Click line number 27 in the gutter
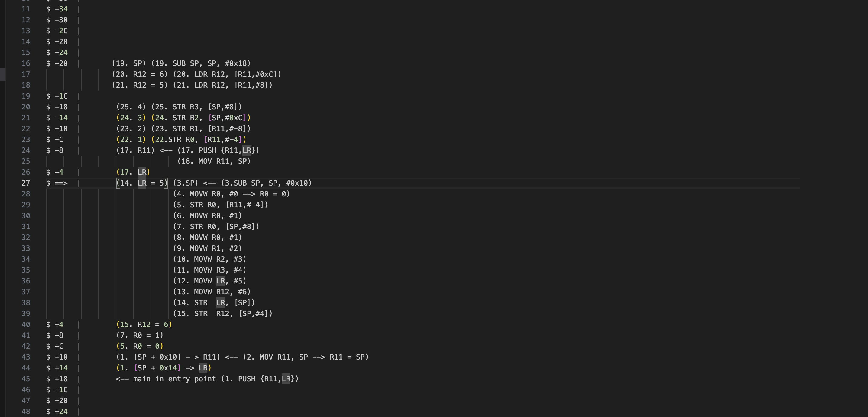Screen dimensions: 868x417 click(26, 183)
